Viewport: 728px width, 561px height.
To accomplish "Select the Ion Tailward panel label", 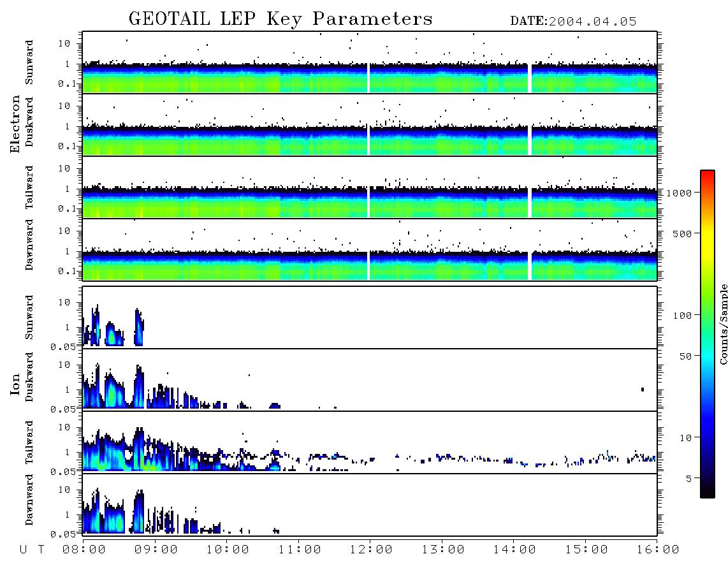I will pyautogui.click(x=29, y=442).
